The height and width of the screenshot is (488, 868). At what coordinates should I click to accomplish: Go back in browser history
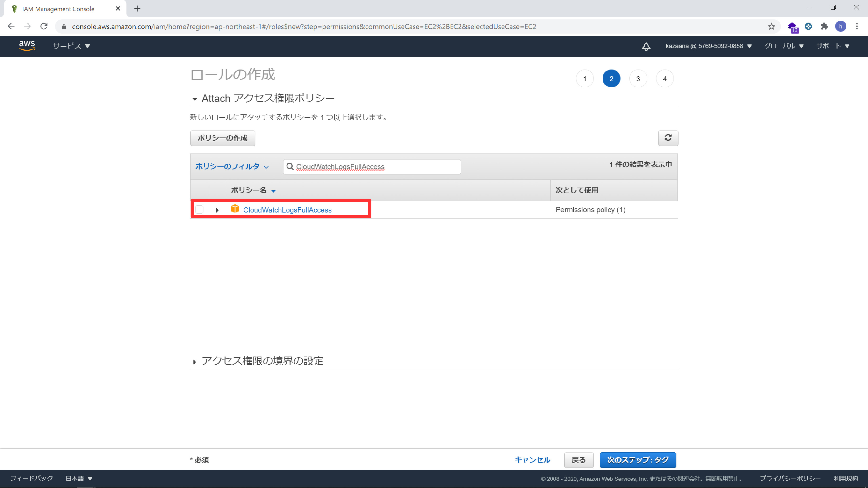pyautogui.click(x=11, y=26)
